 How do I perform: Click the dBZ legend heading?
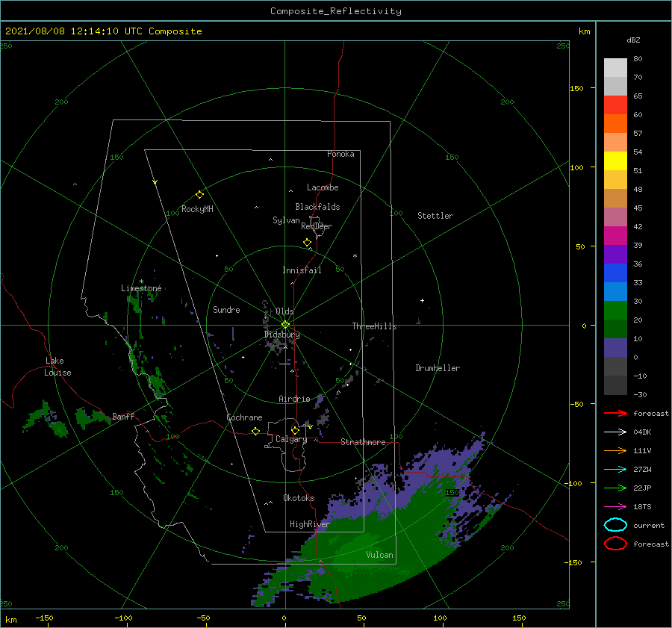tap(633, 40)
